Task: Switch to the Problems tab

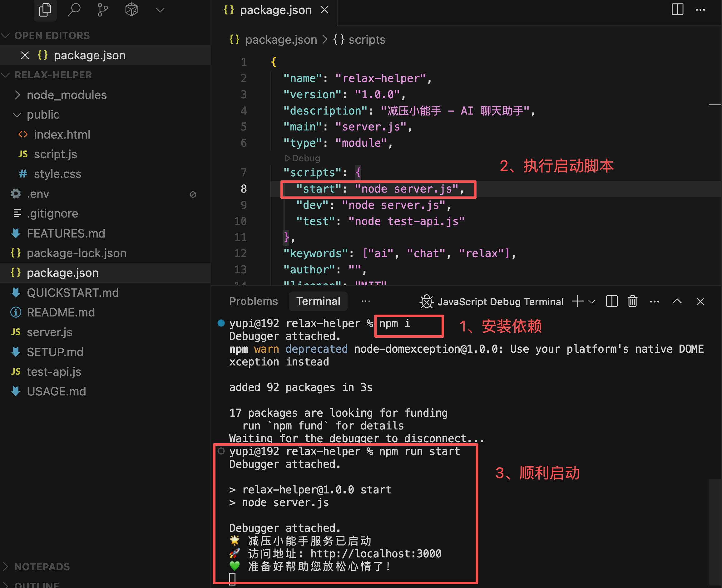Action: click(x=253, y=301)
